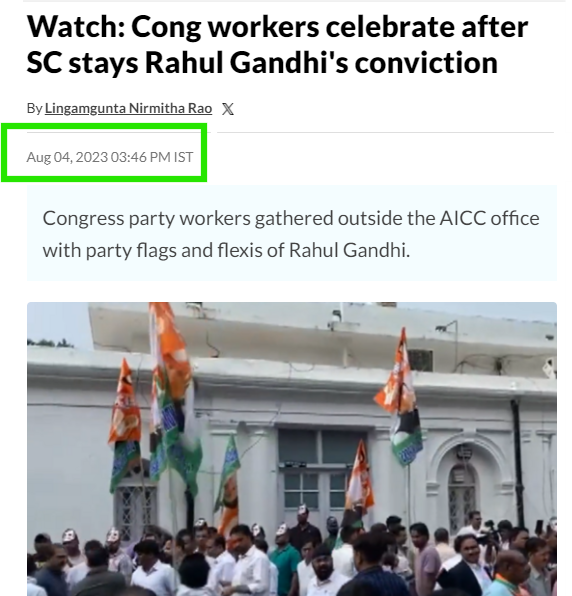This screenshot has height=596, width=572.
Task: Click the tallest orange flag in video
Action: [169, 353]
